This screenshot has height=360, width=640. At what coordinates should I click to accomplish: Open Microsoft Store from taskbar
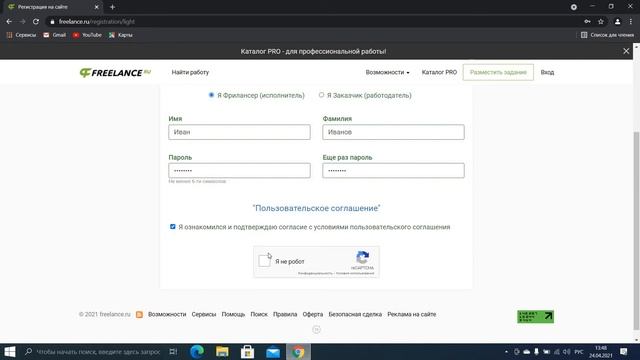click(247, 351)
